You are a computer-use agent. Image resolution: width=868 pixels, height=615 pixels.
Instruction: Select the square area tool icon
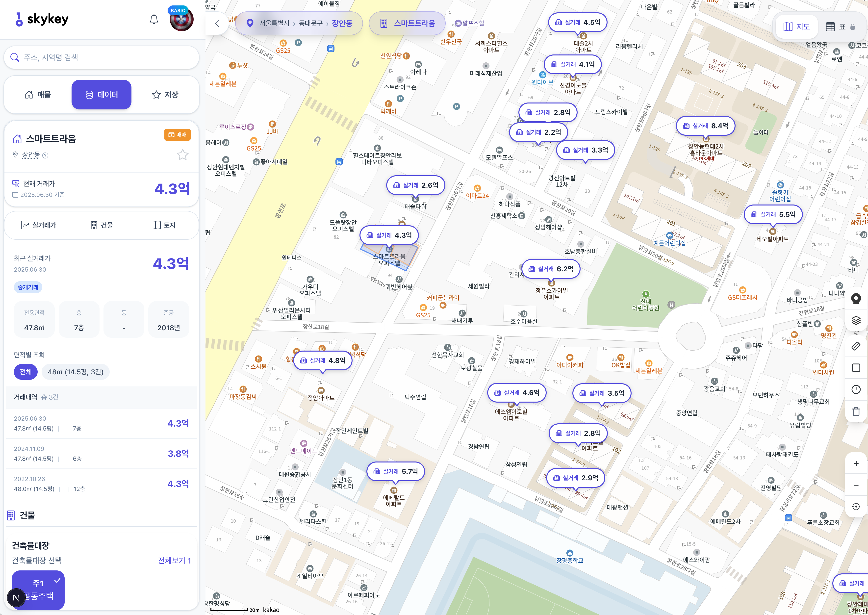pyautogui.click(x=856, y=368)
